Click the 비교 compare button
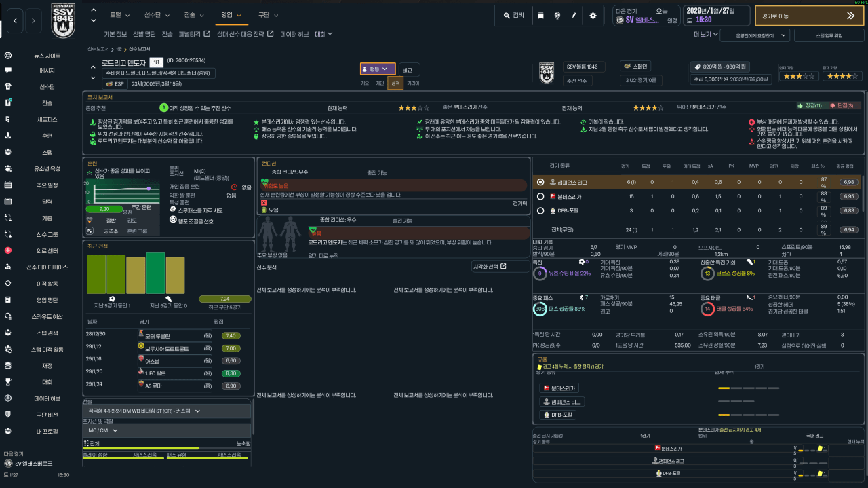This screenshot has width=868, height=488. coord(408,70)
